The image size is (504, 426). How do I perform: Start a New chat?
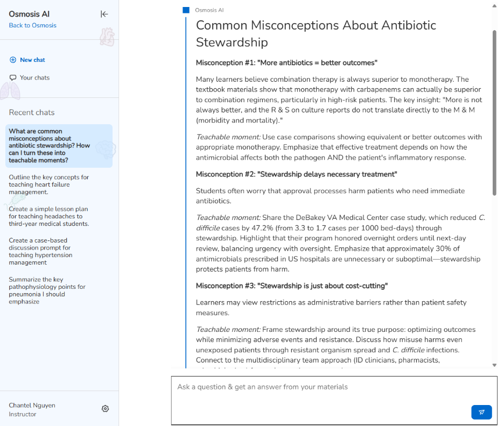click(x=32, y=60)
